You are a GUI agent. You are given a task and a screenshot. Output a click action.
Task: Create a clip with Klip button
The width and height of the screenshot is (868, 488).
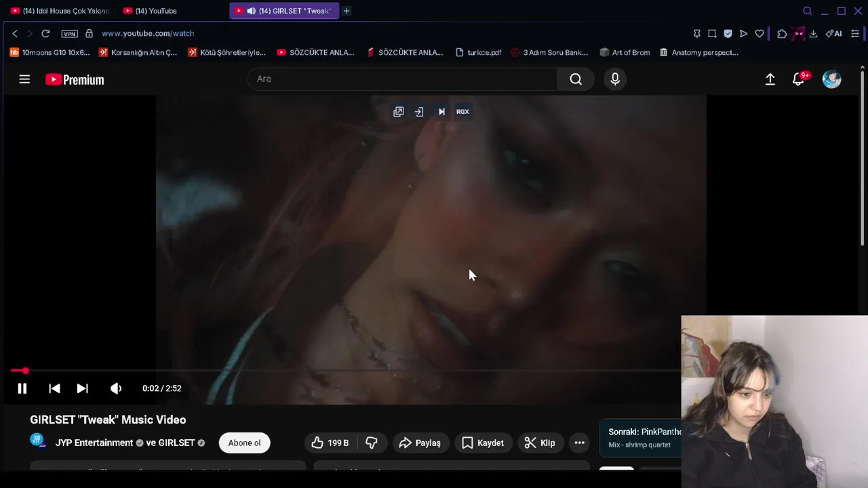[540, 443]
